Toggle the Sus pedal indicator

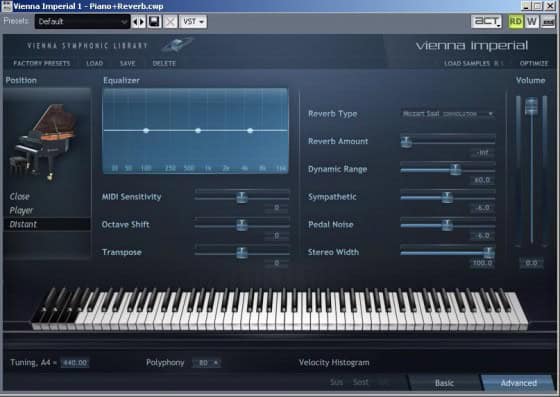click(x=336, y=382)
